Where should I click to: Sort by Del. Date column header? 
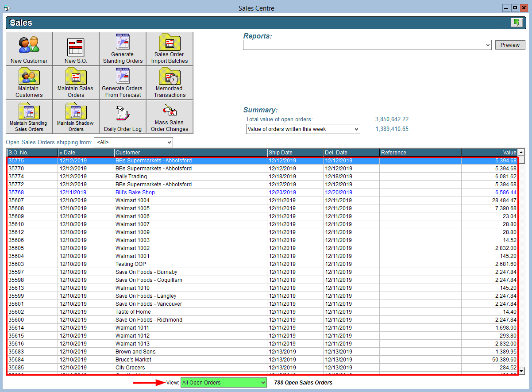(x=351, y=153)
